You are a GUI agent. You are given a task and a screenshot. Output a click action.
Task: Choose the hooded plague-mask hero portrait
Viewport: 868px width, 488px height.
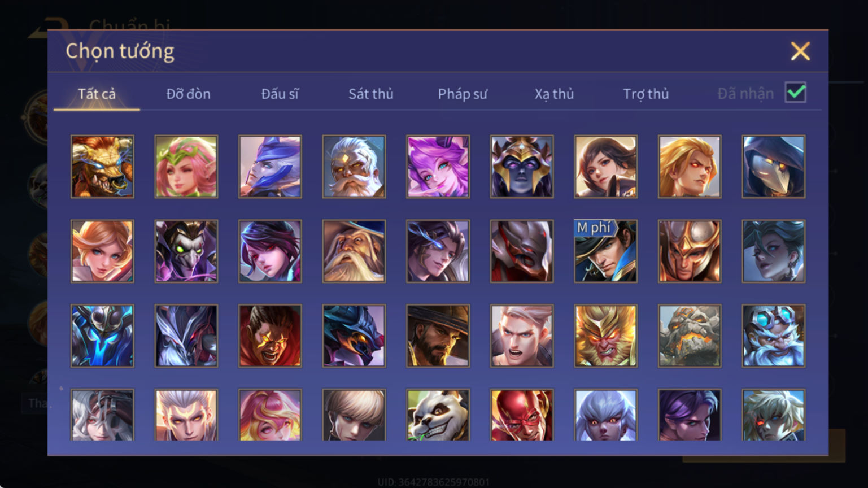pos(774,167)
